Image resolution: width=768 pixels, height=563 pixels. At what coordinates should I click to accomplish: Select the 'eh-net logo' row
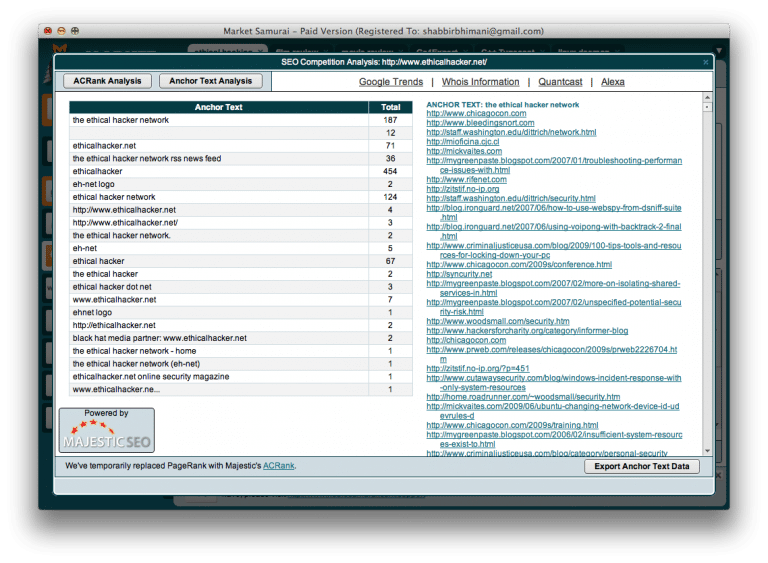click(x=240, y=184)
